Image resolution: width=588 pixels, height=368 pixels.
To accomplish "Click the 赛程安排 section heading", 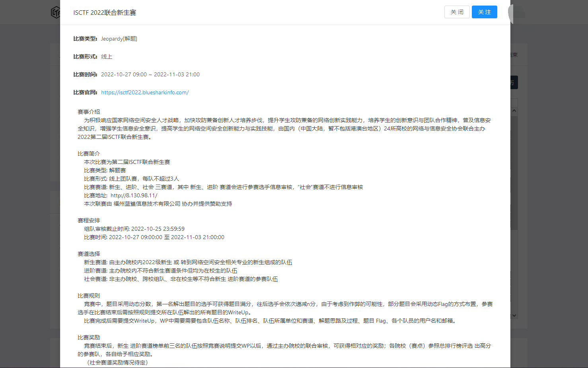I will (89, 220).
